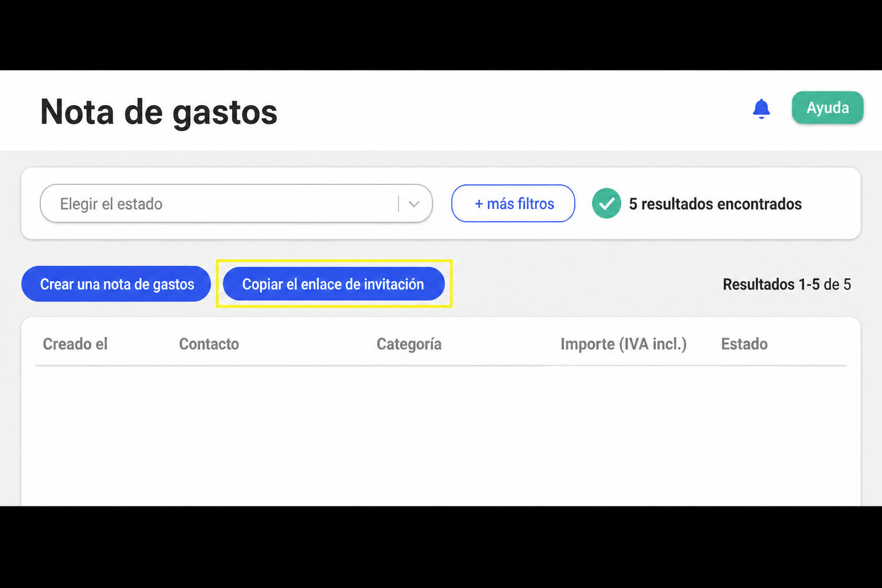
Task: Click the divider line beside the status chevron
Action: tap(399, 203)
